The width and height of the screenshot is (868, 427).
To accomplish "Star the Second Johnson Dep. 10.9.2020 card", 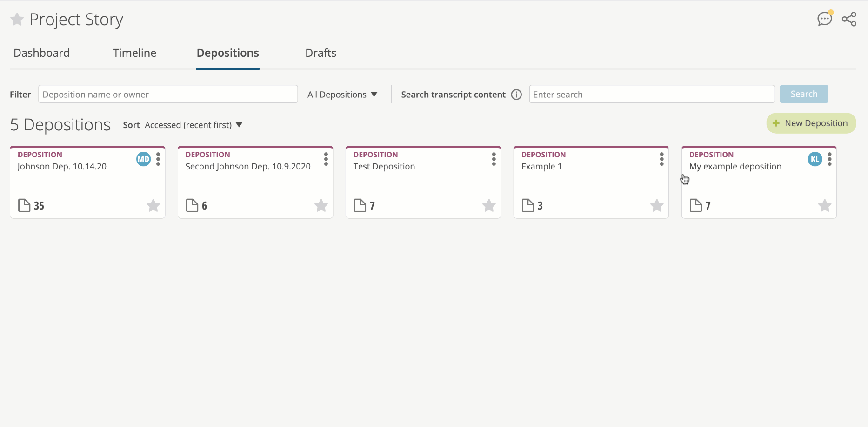I will click(x=321, y=205).
